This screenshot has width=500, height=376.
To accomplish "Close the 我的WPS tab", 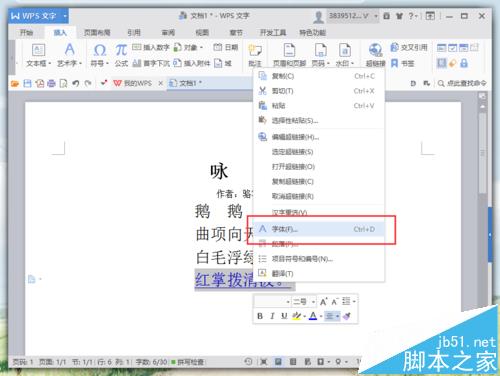I will coord(160,83).
